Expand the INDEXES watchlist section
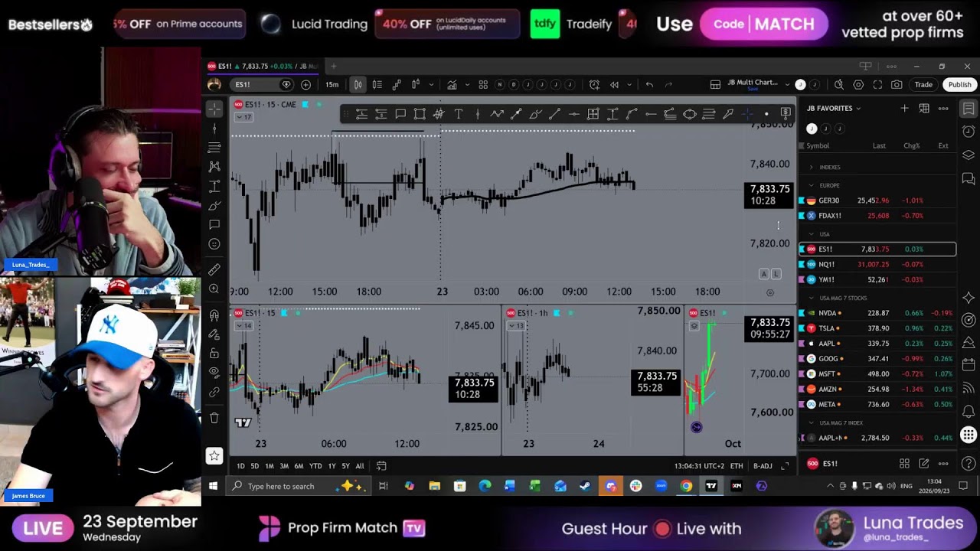Image resolution: width=980 pixels, height=551 pixels. (x=811, y=167)
